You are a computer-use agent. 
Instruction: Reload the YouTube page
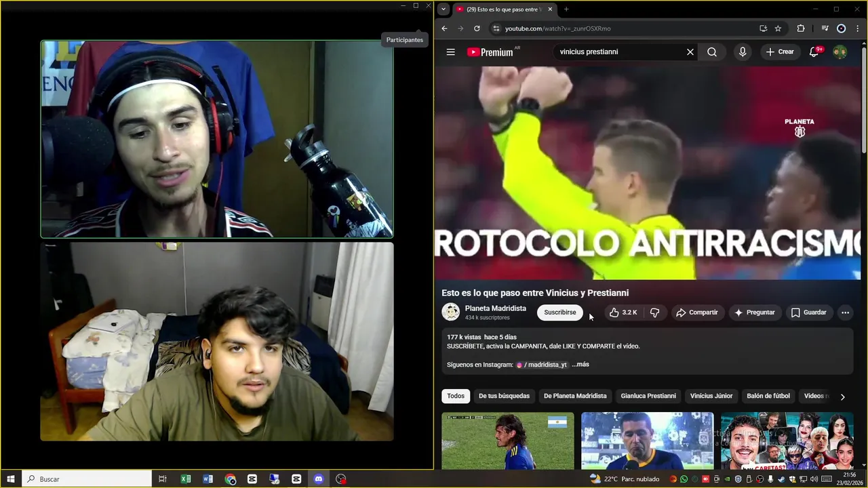[x=477, y=28]
